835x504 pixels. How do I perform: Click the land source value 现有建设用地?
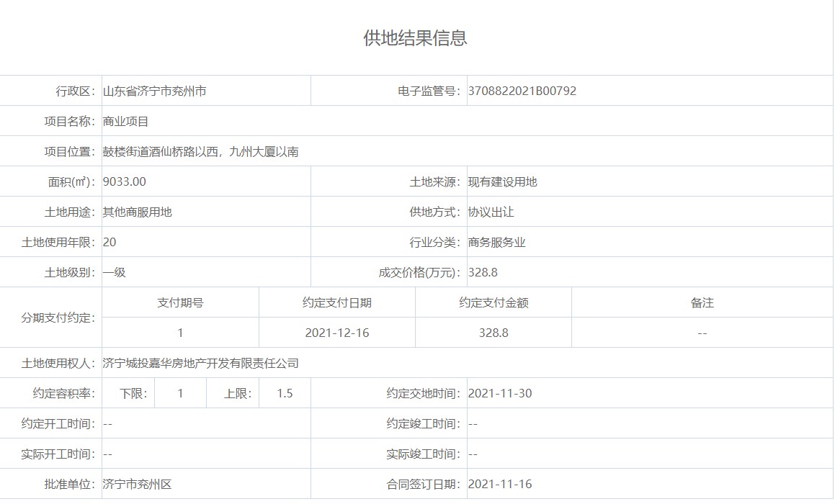click(502, 182)
